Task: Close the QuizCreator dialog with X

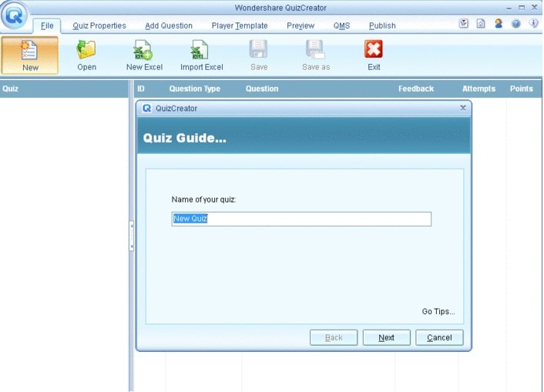Action: click(463, 108)
